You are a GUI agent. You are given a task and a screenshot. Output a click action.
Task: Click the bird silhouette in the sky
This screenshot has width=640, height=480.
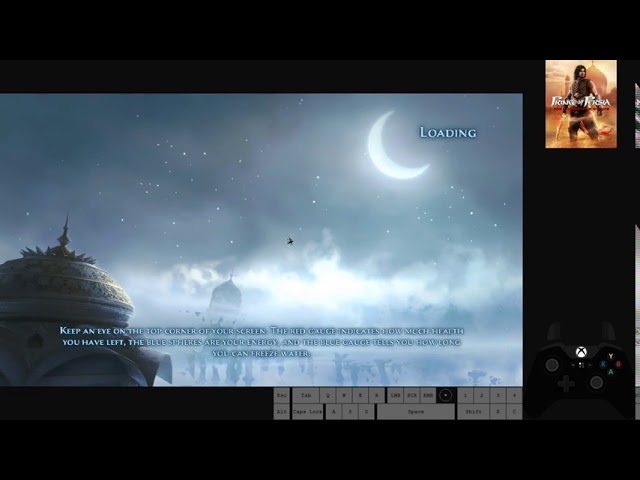coord(290,241)
